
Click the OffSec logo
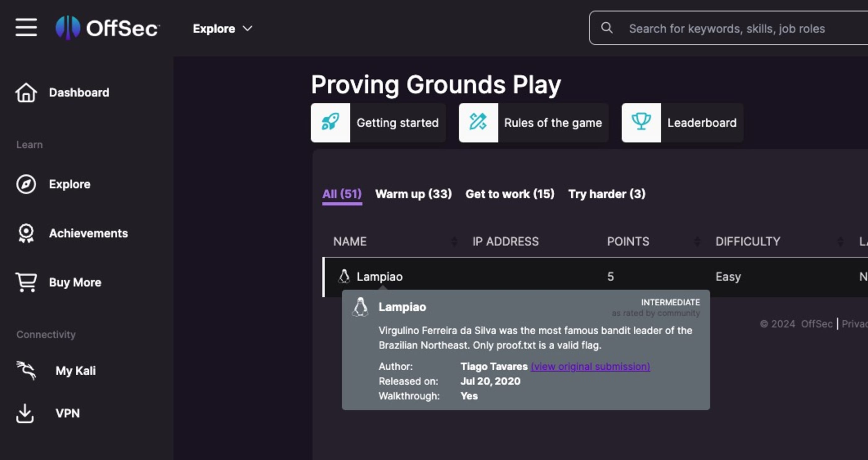(x=107, y=28)
